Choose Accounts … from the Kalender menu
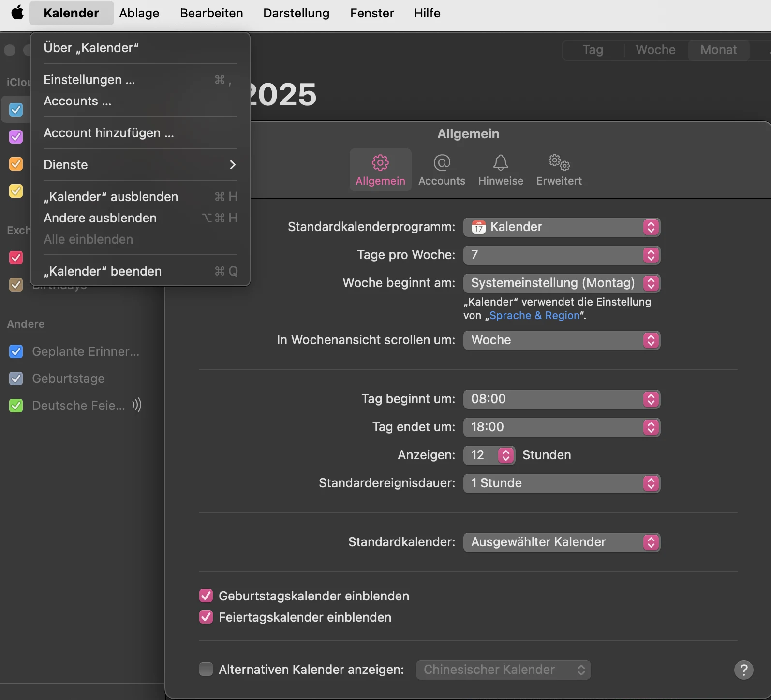This screenshot has width=771, height=700. [140, 101]
